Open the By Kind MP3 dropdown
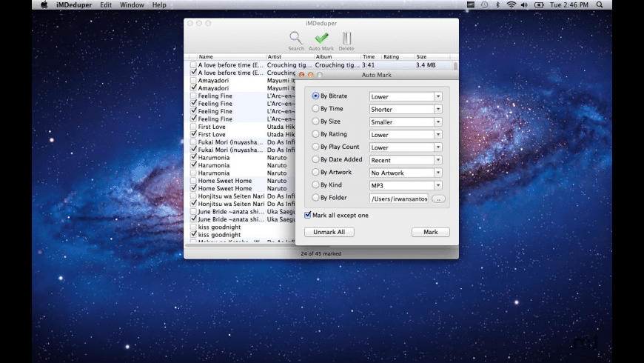The height and width of the screenshot is (363, 644). pyautogui.click(x=405, y=185)
